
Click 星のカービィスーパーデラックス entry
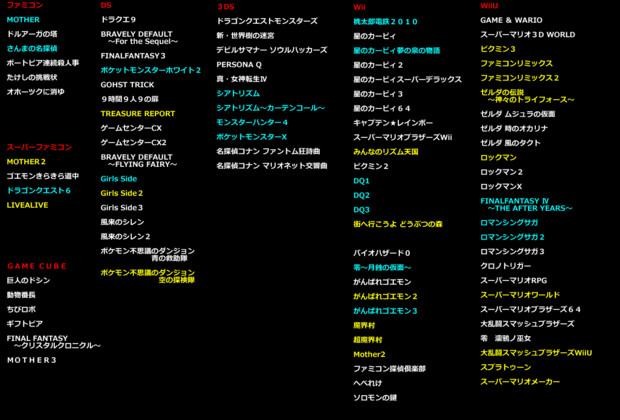point(408,79)
